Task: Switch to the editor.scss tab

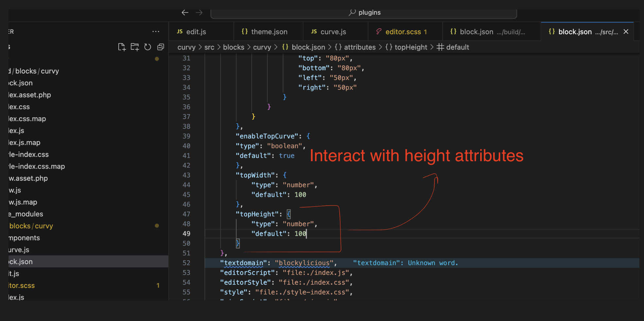Action: (x=405, y=32)
